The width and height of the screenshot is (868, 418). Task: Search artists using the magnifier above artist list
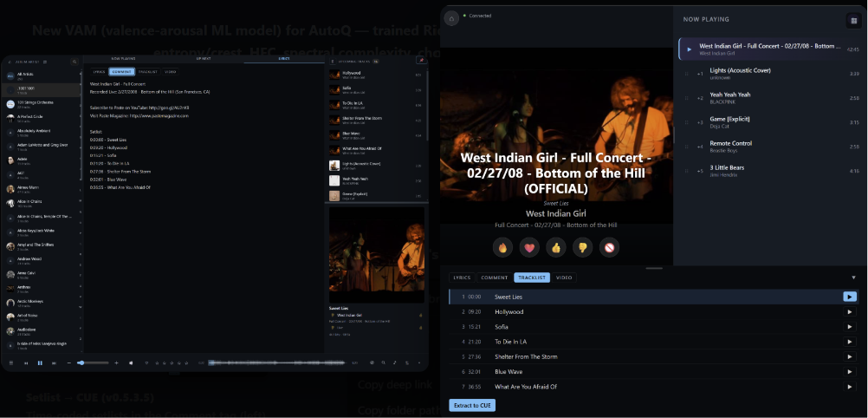coord(74,62)
